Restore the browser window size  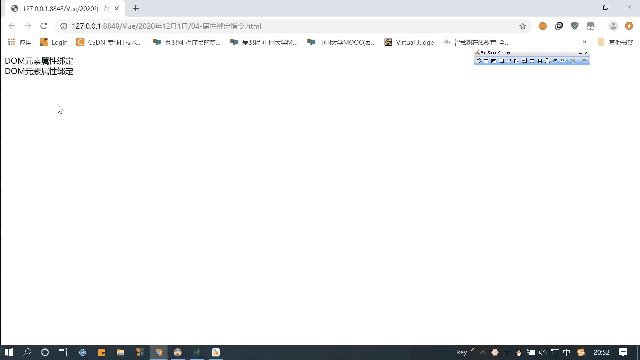pos(605,8)
